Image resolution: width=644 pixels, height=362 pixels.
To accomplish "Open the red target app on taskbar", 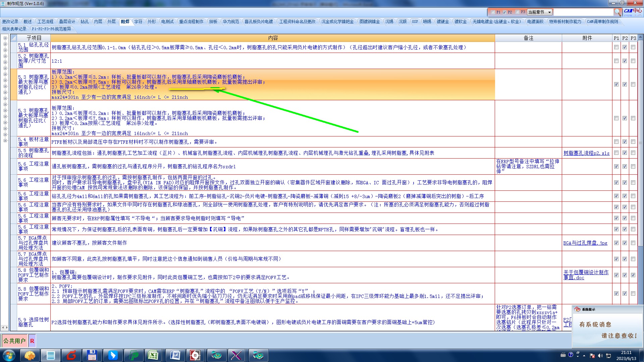I will coord(195,355).
